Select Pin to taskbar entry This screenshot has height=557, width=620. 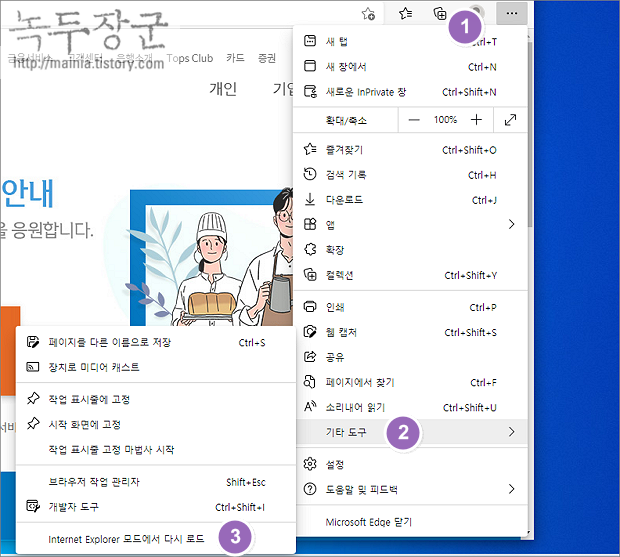155,399
